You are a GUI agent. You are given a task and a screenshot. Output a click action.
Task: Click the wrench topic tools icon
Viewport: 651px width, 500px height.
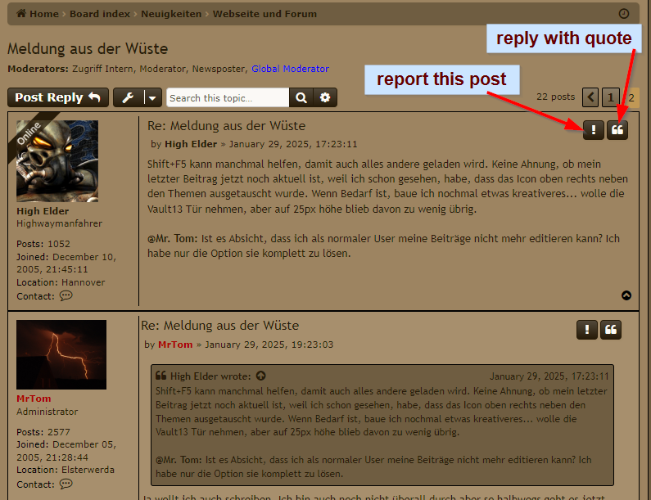point(128,97)
